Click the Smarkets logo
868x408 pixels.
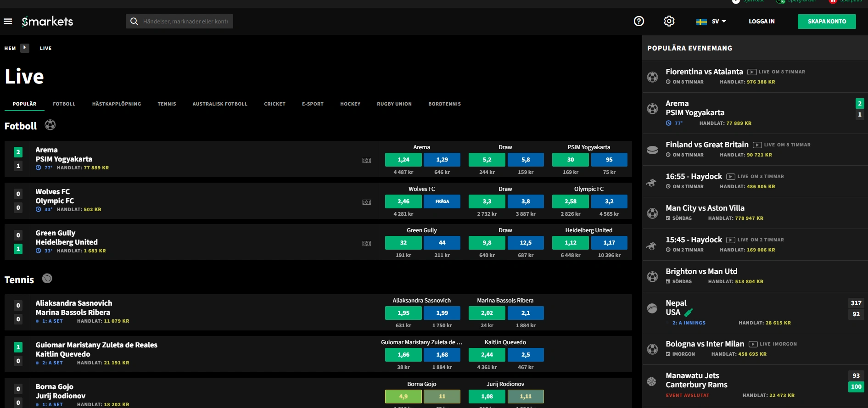click(47, 21)
